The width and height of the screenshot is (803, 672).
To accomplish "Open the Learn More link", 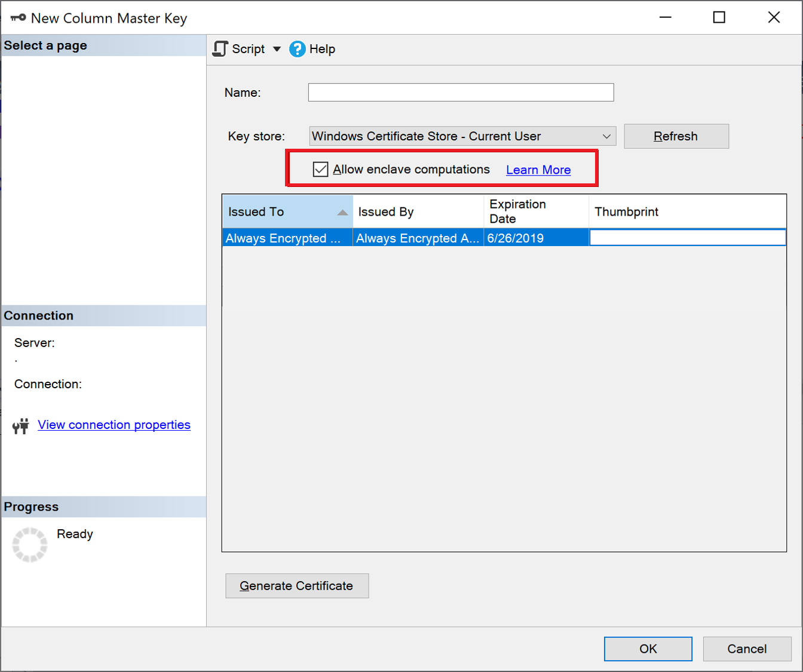I will tap(538, 170).
